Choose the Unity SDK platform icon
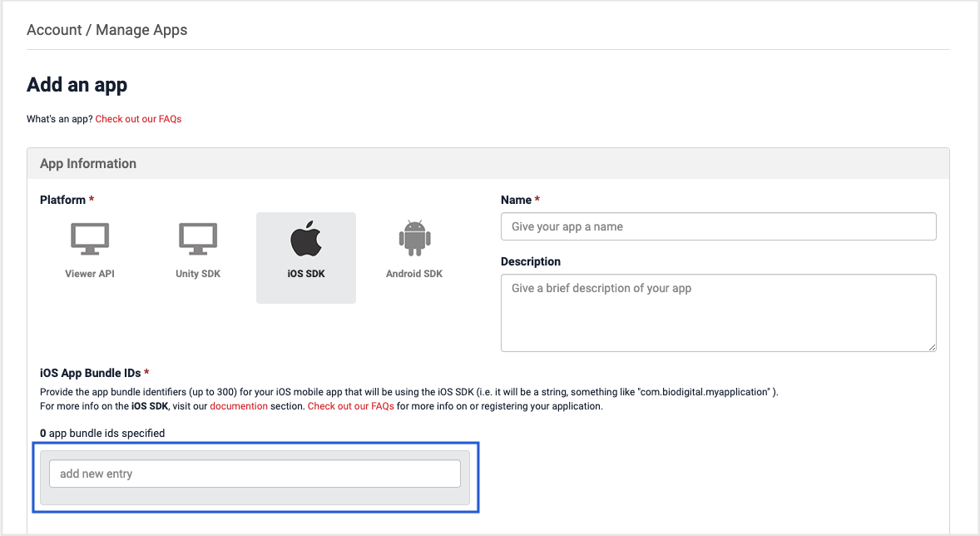Image resolution: width=980 pixels, height=536 pixels. tap(198, 238)
